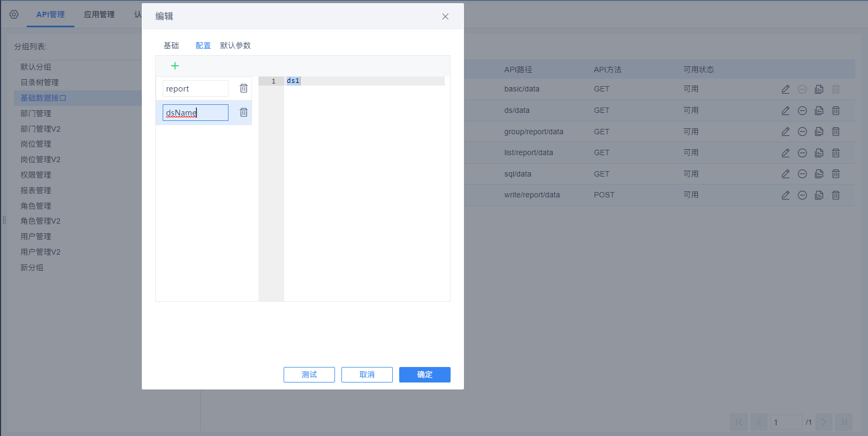The image size is (868, 436).
Task: Click code editor line with ds1
Action: click(364, 81)
